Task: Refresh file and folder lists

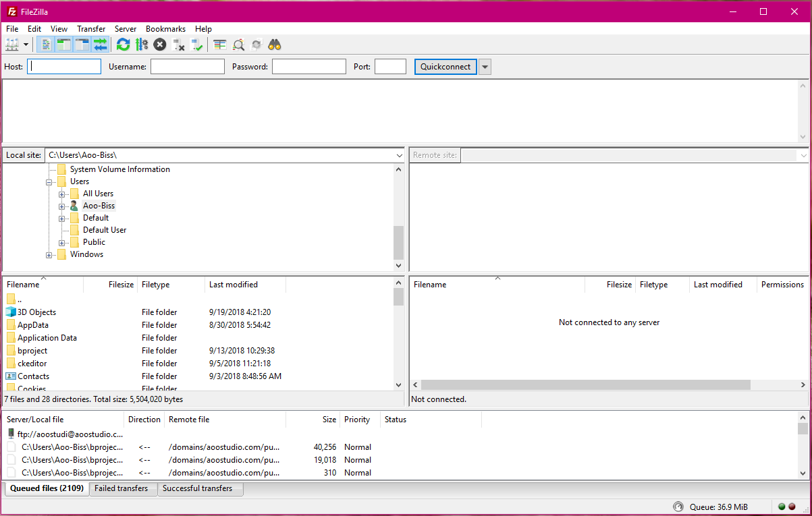Action: click(x=123, y=45)
